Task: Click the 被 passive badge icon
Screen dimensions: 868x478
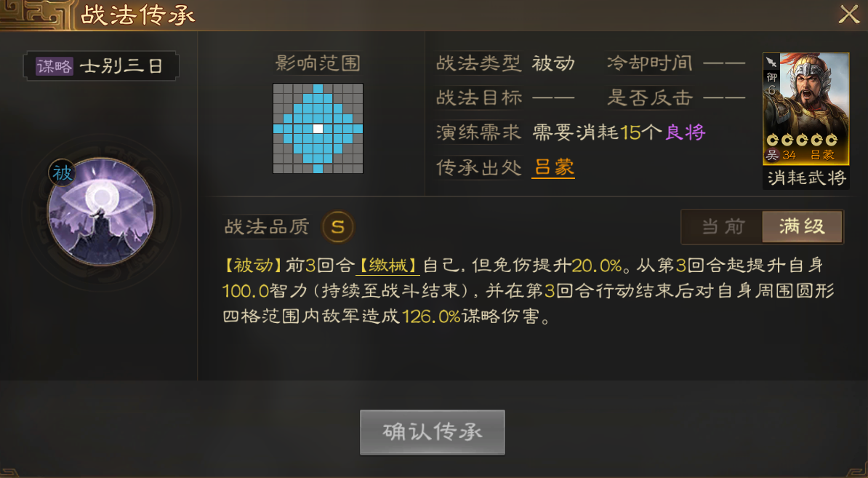Action: pos(62,173)
